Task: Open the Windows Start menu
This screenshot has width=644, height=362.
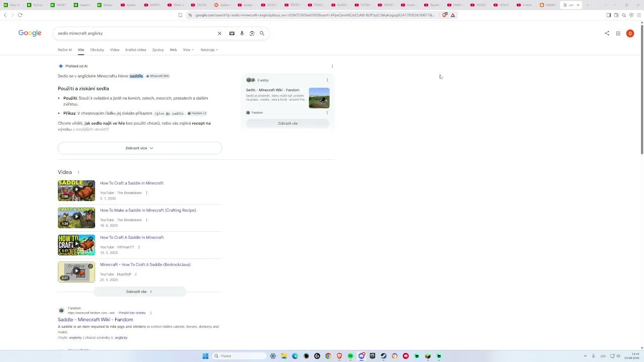Action: [x=205, y=356]
